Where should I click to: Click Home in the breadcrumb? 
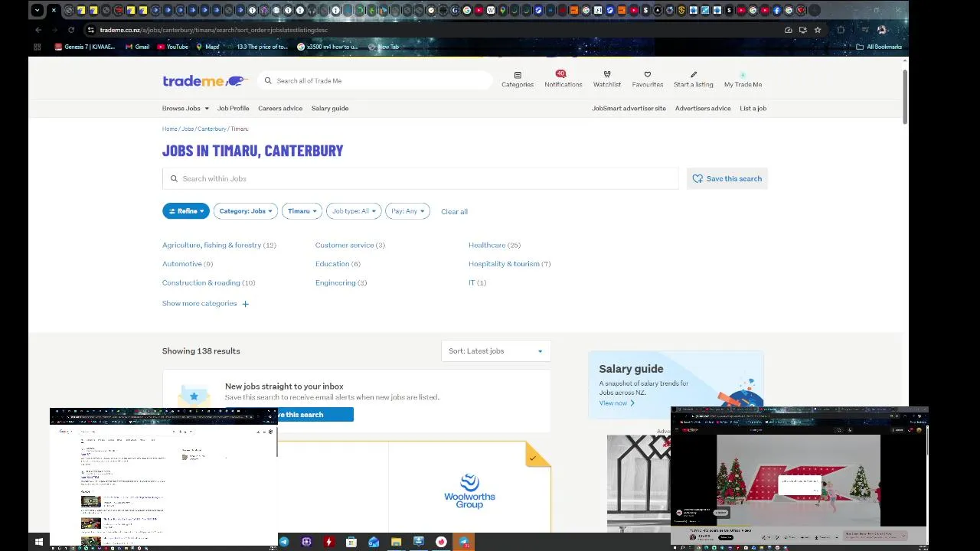click(169, 129)
